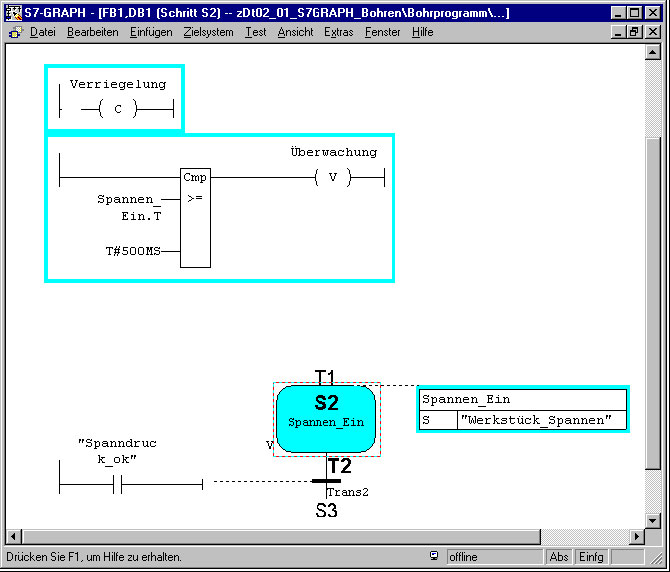Select the Überwachung V coil

333,177
